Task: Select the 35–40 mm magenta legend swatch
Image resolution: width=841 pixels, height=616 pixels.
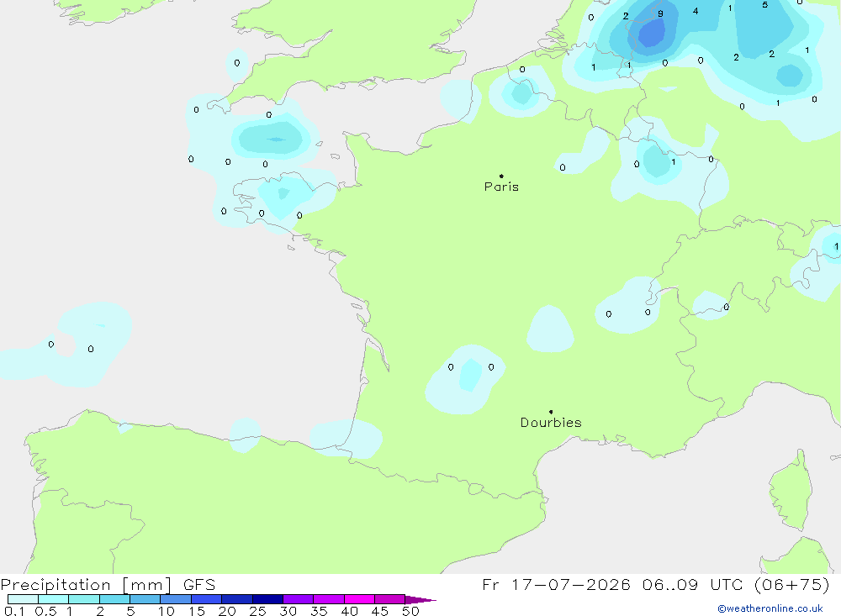Action: (329, 599)
